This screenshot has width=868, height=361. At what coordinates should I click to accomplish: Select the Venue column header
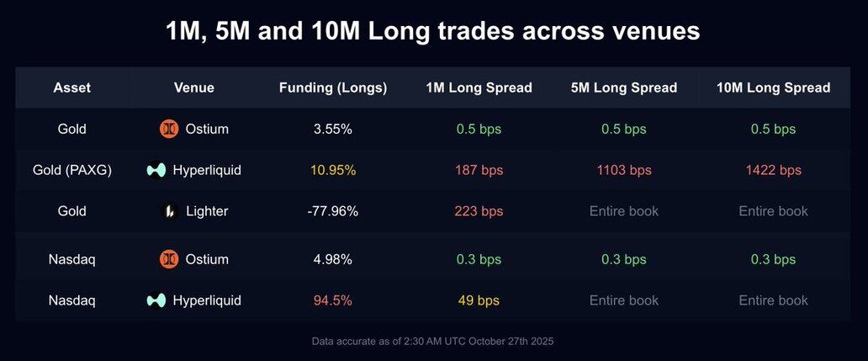[x=194, y=88]
